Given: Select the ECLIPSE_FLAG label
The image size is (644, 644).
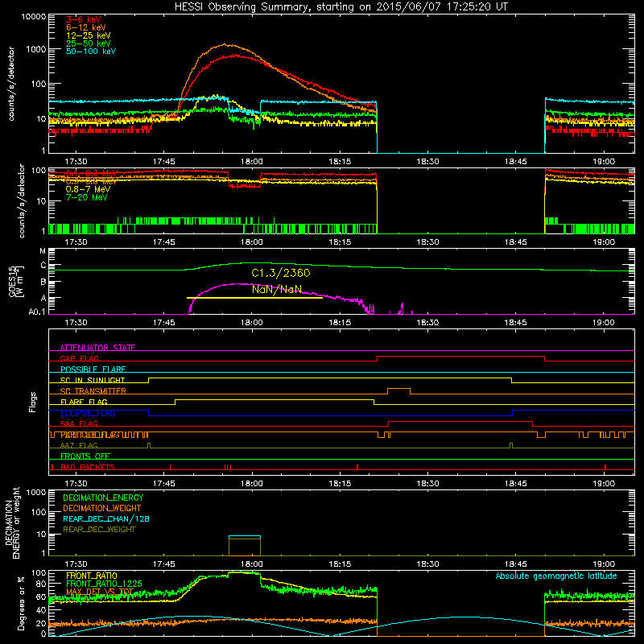Looking at the screenshot, I should (88, 413).
